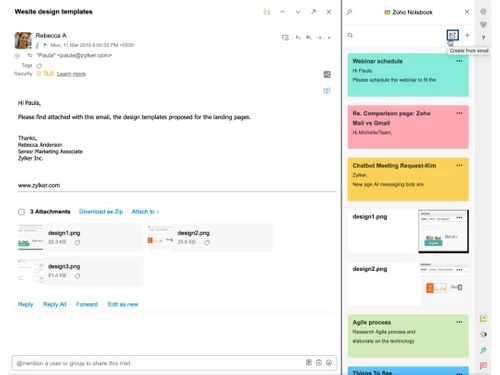Close the Zoho Notebook panel
The image size is (500, 375).
coord(467,12)
